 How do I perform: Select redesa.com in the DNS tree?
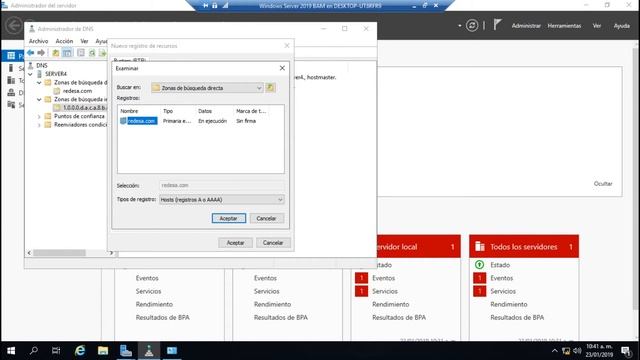click(77, 91)
